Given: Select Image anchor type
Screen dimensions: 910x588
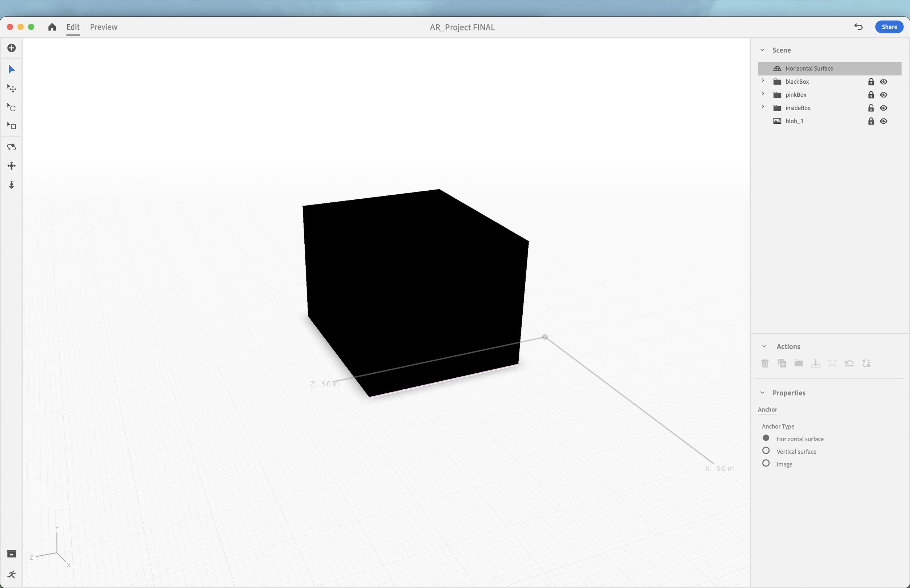Looking at the screenshot, I should pos(765,463).
